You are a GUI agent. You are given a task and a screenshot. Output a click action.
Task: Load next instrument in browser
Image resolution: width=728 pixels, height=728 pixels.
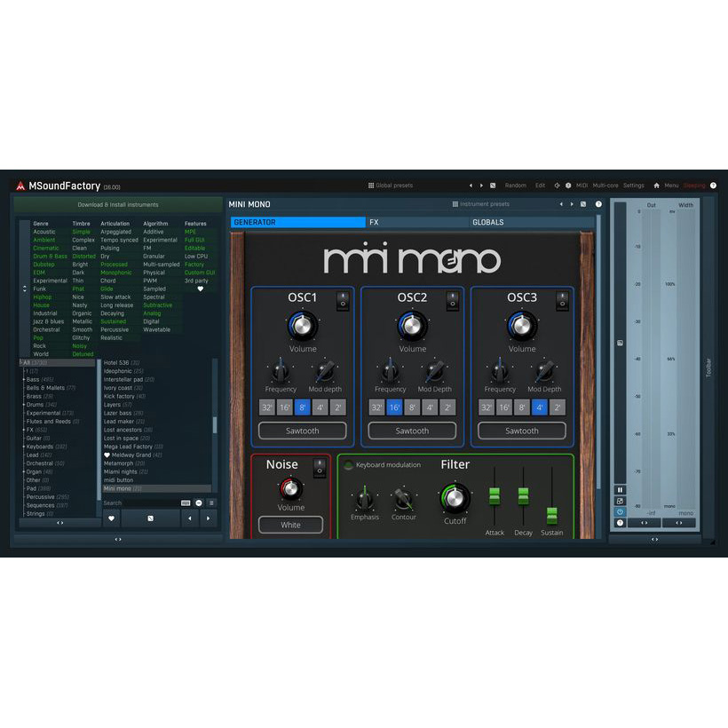pos(208,518)
